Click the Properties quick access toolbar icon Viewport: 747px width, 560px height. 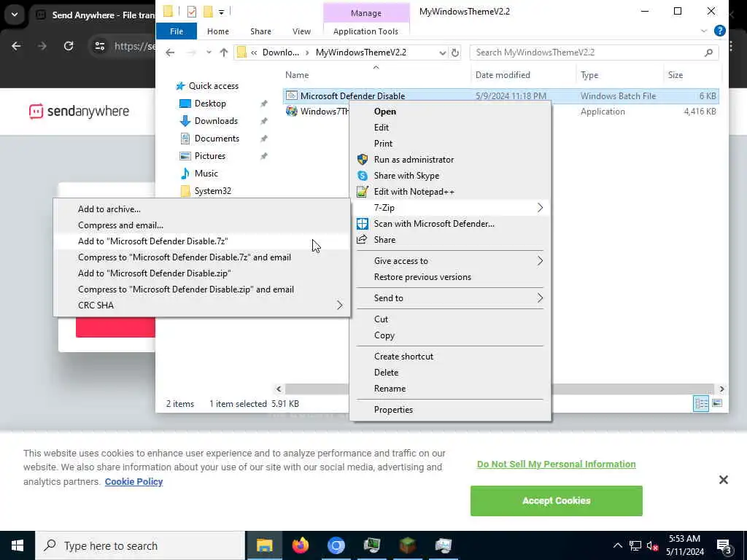click(192, 12)
